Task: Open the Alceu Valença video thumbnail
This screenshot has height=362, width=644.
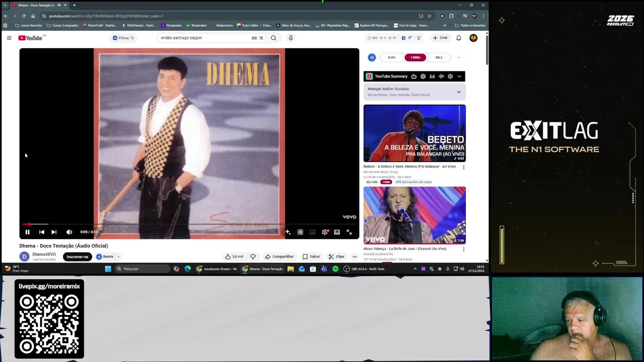Action: tap(415, 215)
